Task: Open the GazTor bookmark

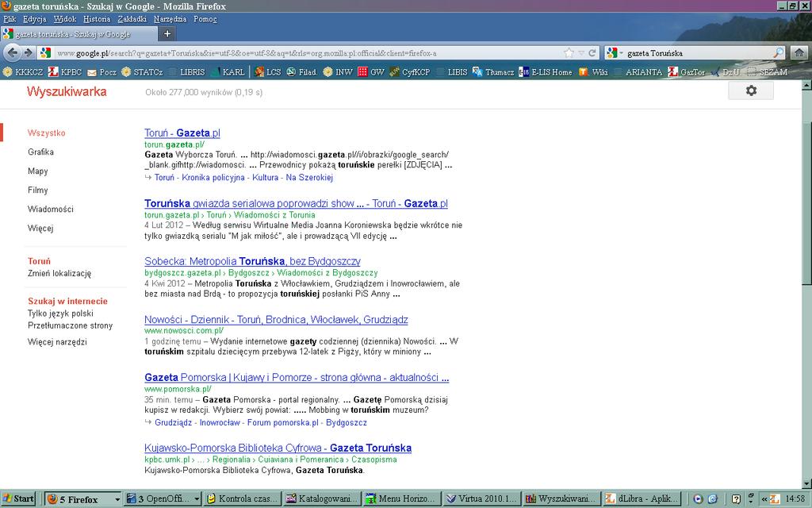Action: pos(686,72)
